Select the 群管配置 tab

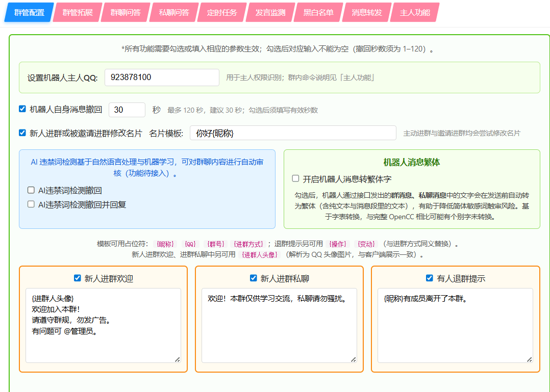point(29,12)
